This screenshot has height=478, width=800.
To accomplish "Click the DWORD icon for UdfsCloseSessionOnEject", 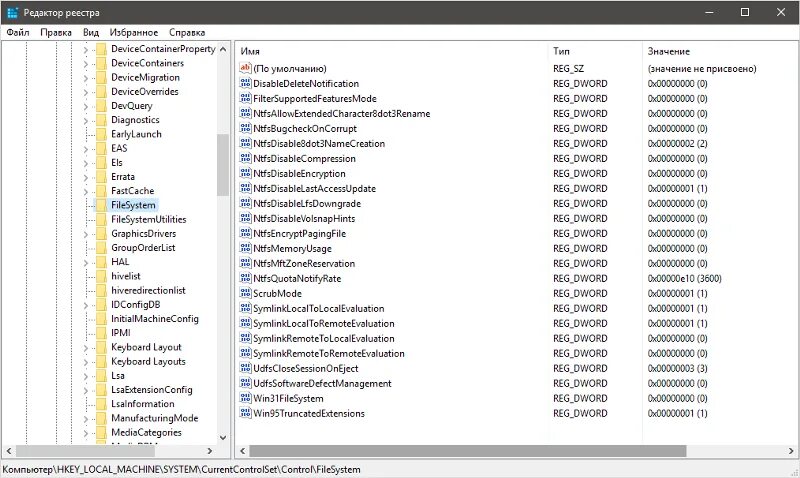I will coord(245,368).
